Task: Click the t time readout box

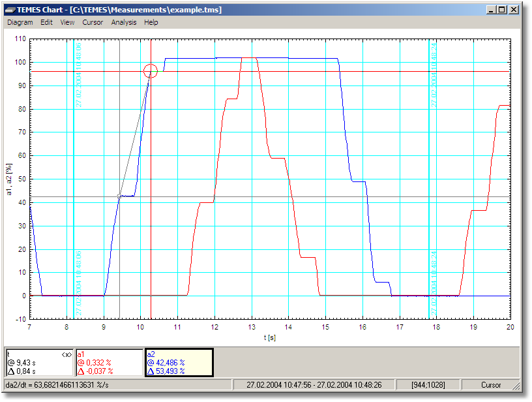Action: 40,362
